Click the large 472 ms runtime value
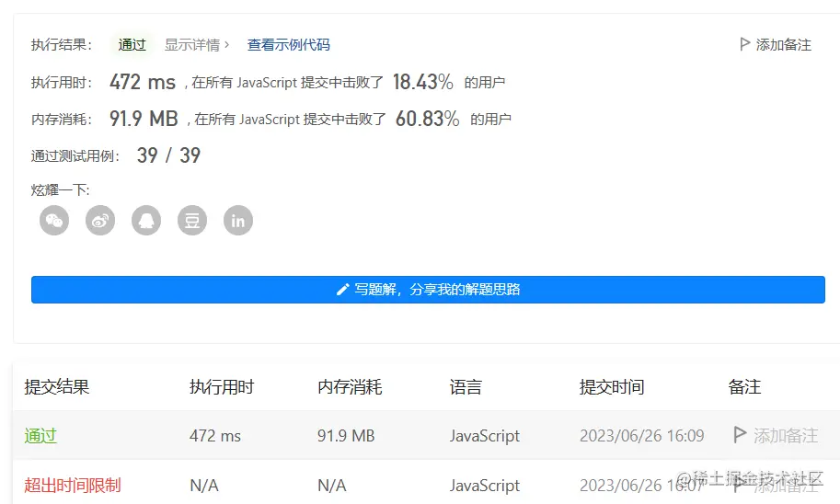Image resolution: width=840 pixels, height=504 pixels. (143, 82)
